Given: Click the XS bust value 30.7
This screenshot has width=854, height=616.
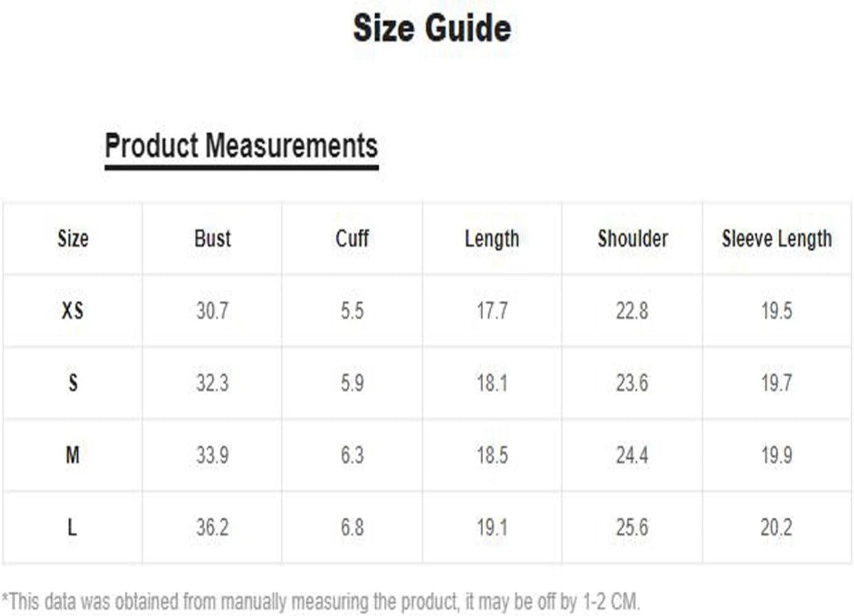Looking at the screenshot, I should pyautogui.click(x=212, y=310).
